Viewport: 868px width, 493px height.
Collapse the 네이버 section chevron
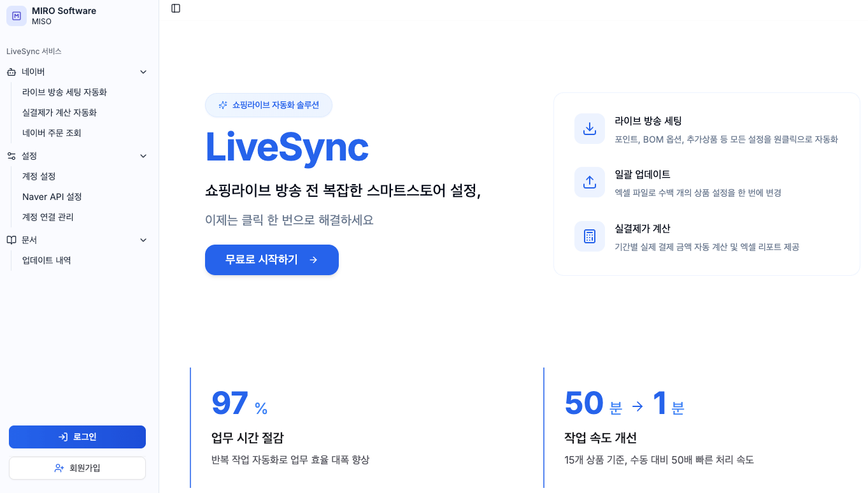(x=143, y=72)
